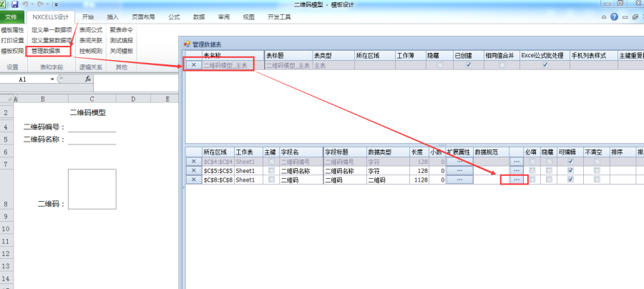This screenshot has height=289, width=644.
Task: Click X icon on the $C$8:$C$8 field row
Action: coord(193,180)
